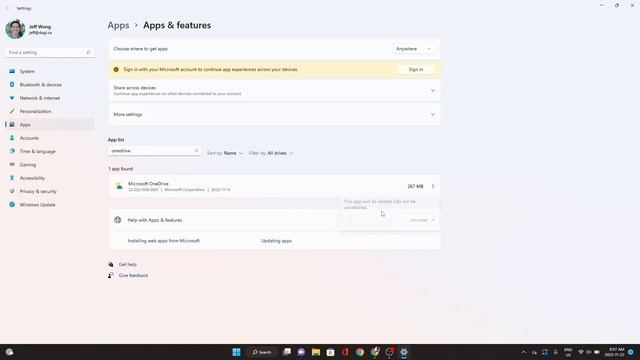Click the Give feedback person icon
The image size is (640, 360).
(x=111, y=276)
